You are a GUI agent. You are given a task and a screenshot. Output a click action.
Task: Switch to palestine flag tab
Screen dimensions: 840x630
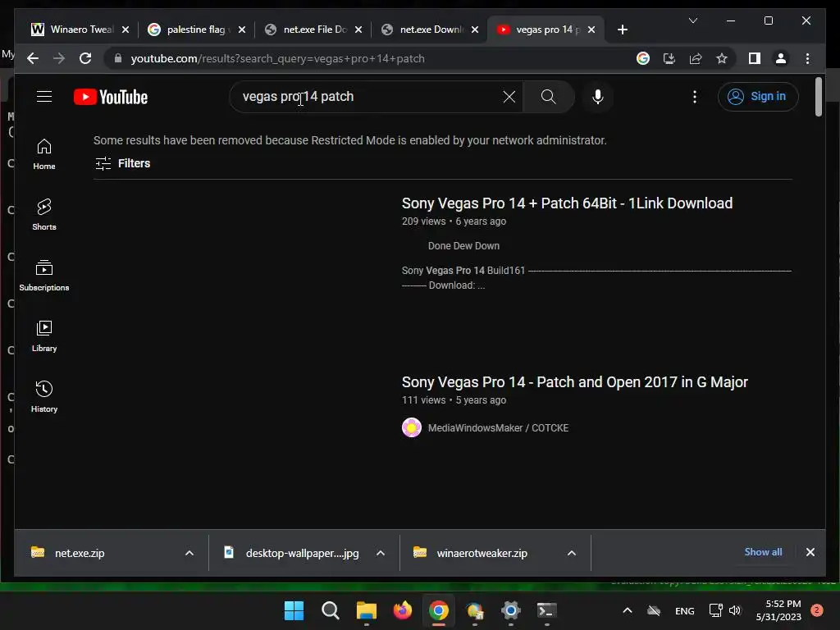tap(195, 30)
